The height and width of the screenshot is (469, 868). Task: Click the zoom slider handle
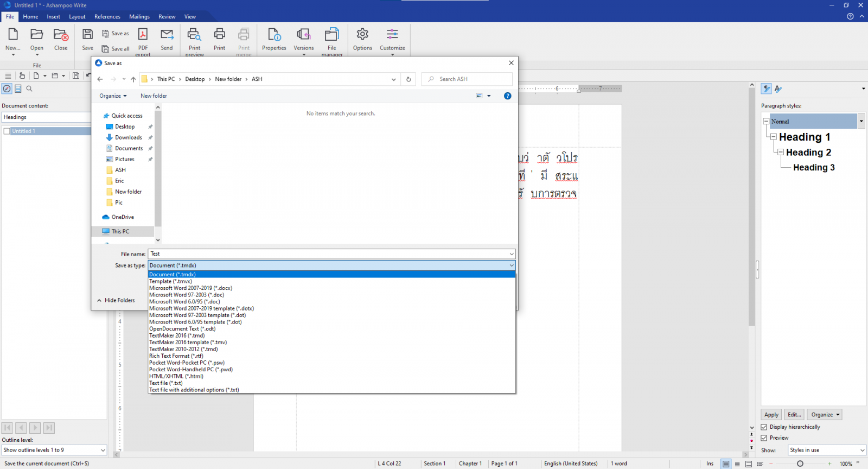coord(800,464)
